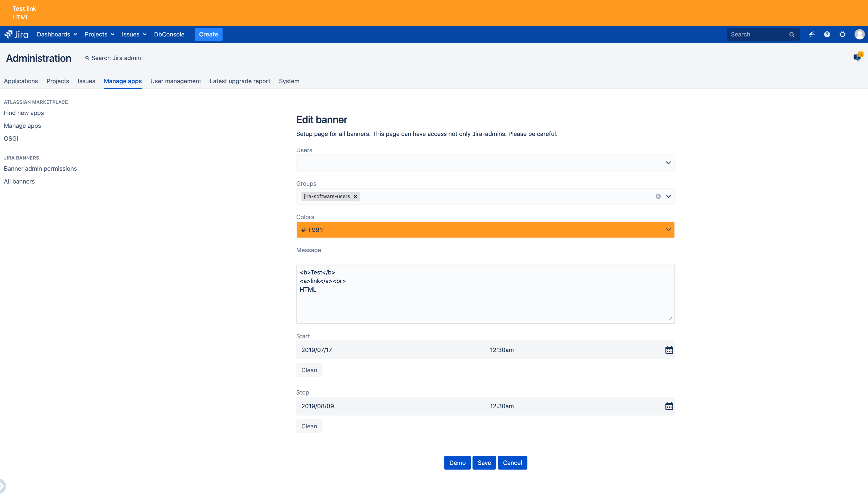This screenshot has height=494, width=868.
Task: Remove the jira-software-users group tag
Action: (355, 196)
